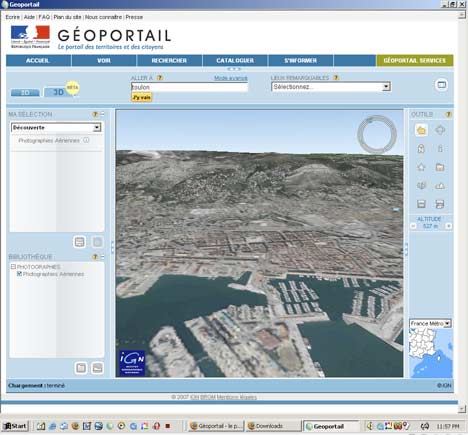
Task: Click the Mode avancé link
Action: (231, 78)
